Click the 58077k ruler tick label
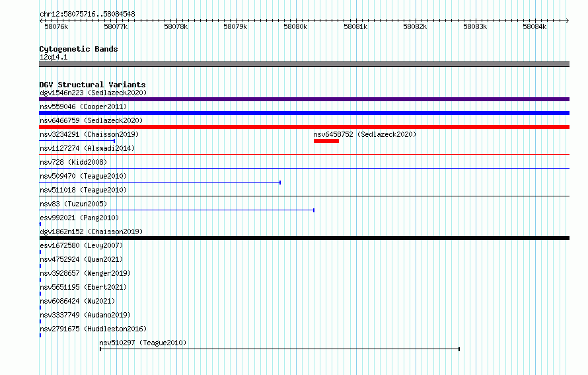Image resolution: width=588 pixels, height=375 pixels. coord(116,26)
